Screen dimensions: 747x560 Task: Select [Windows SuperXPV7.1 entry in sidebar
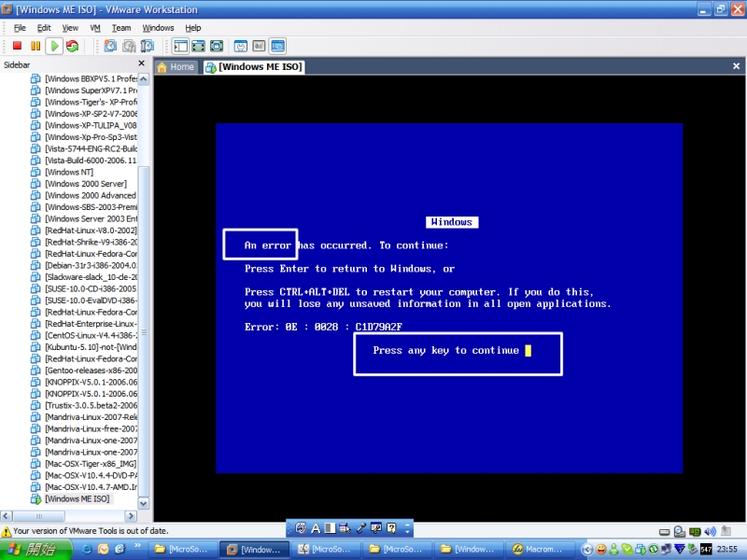[x=84, y=91]
